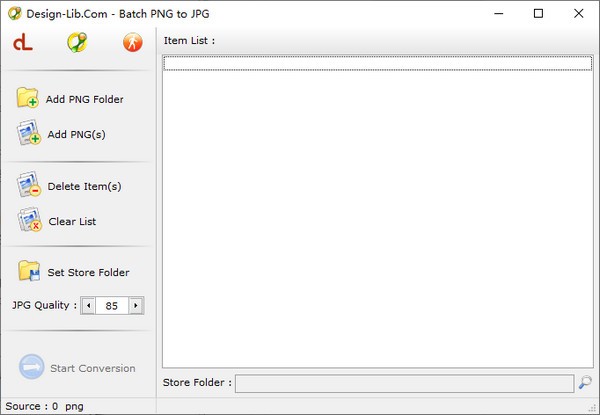Increase JPG Quality with the right arrow
Screen dimensions: 600x415
(135, 306)
